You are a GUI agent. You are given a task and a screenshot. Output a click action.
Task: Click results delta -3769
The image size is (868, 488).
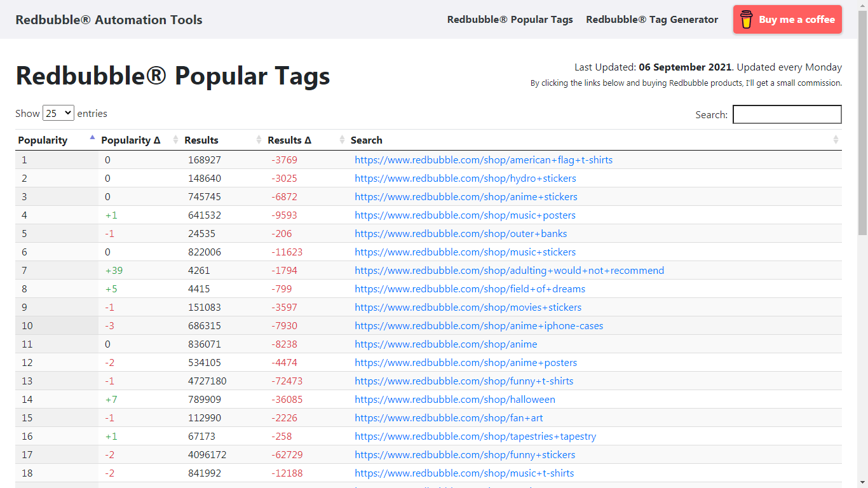click(x=284, y=160)
